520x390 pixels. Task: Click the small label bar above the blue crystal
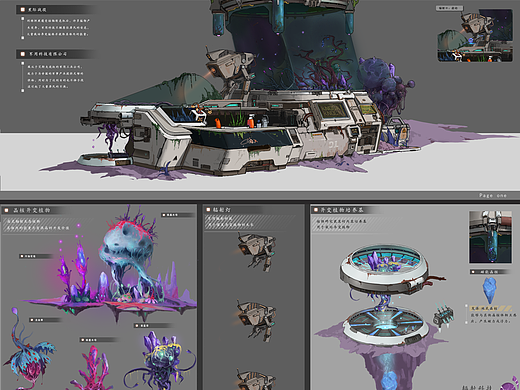(489, 272)
